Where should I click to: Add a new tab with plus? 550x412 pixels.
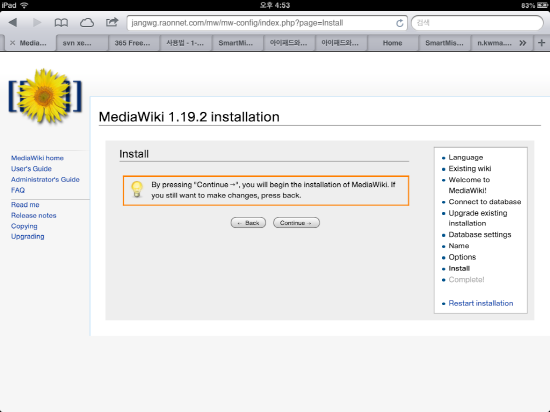(x=541, y=43)
